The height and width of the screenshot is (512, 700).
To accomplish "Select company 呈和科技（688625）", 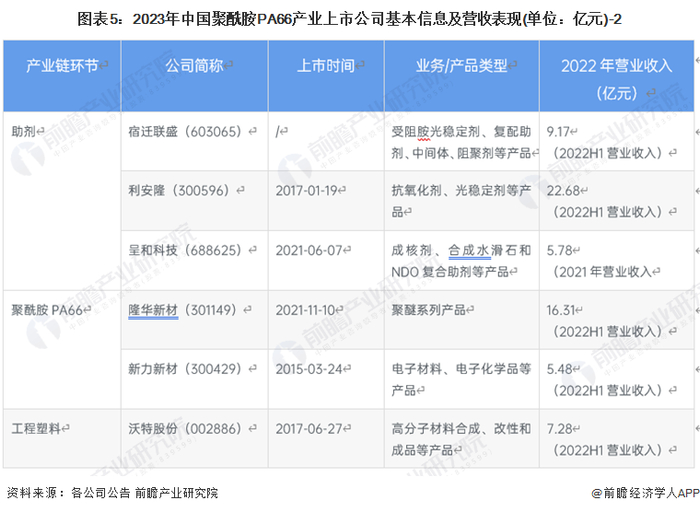I will click(x=188, y=250).
